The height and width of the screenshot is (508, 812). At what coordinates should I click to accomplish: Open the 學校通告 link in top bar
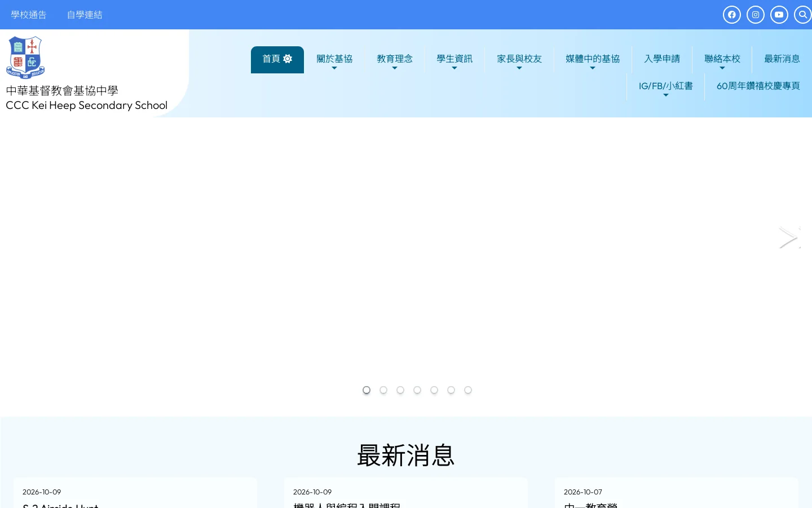[29, 15]
